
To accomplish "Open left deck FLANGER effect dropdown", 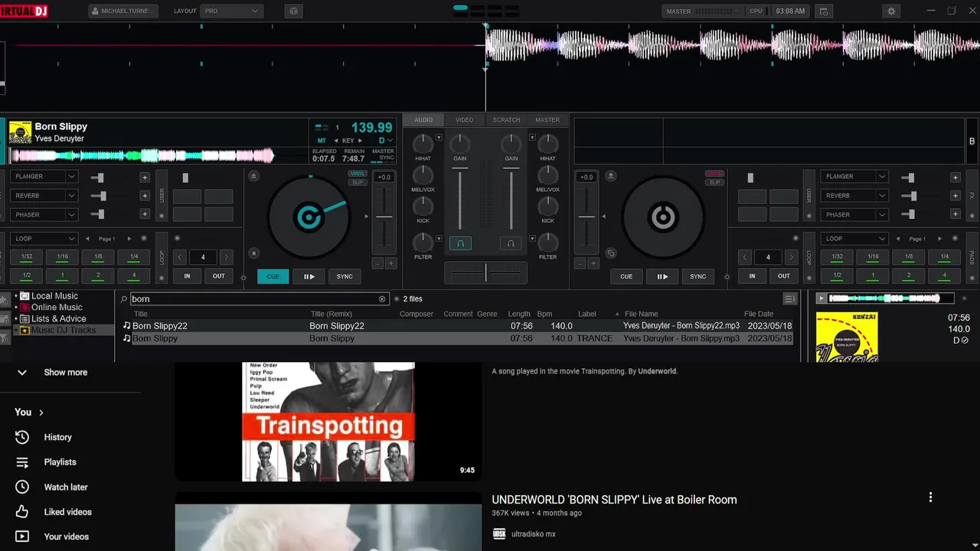I will coord(44,176).
